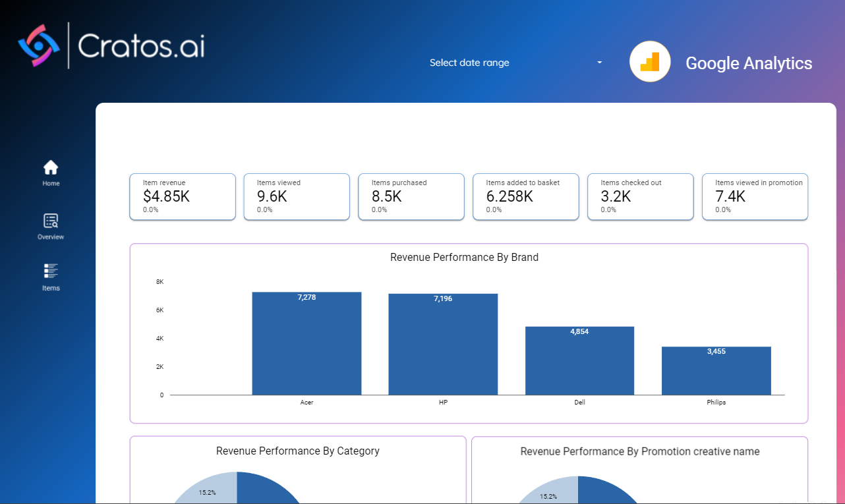Click the Dell bar showing 4,854
The width and height of the screenshot is (845, 504).
[x=579, y=361]
